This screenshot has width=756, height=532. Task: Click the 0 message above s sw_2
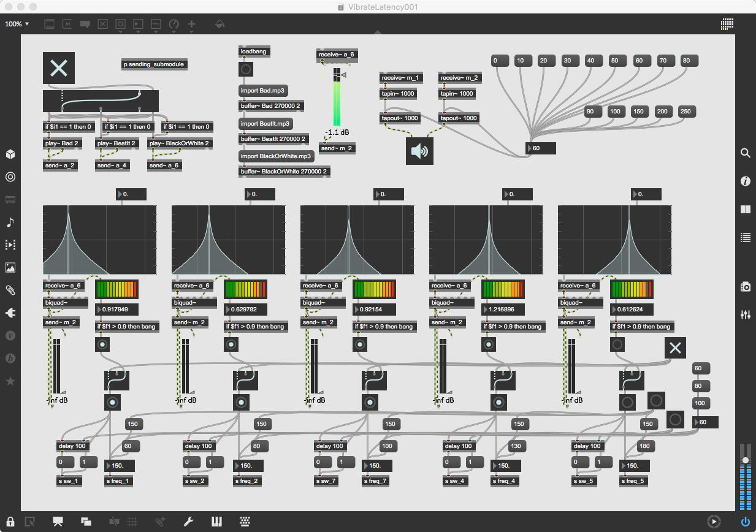coord(193,462)
